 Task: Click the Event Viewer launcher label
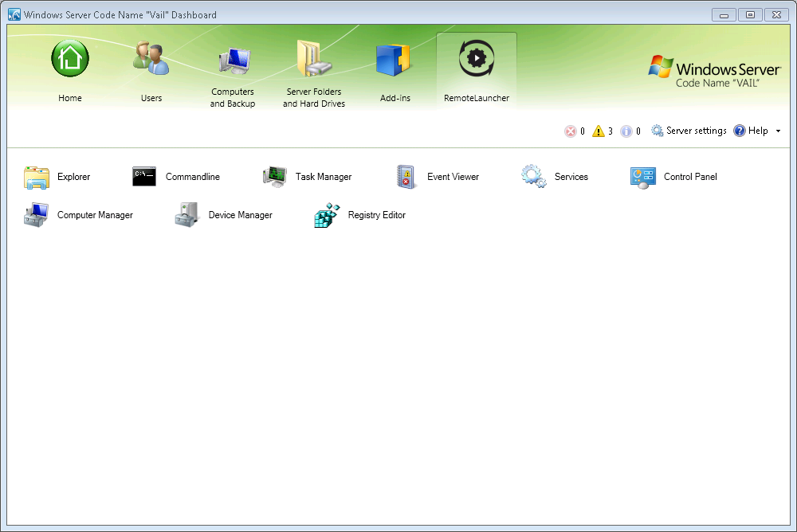453,177
